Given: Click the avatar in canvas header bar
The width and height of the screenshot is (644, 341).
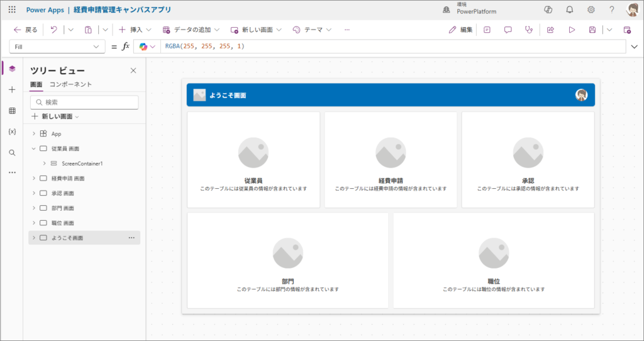Looking at the screenshot, I should click(581, 95).
